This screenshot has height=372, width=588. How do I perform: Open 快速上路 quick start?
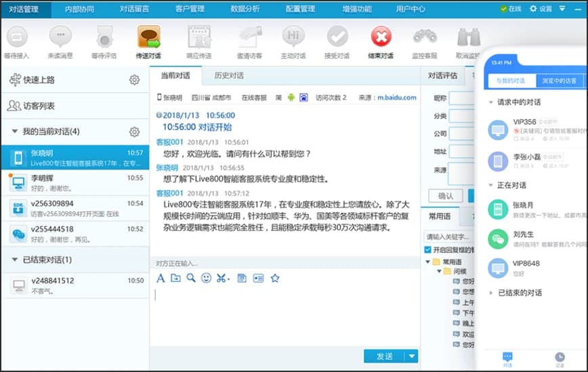pyautogui.click(x=39, y=80)
